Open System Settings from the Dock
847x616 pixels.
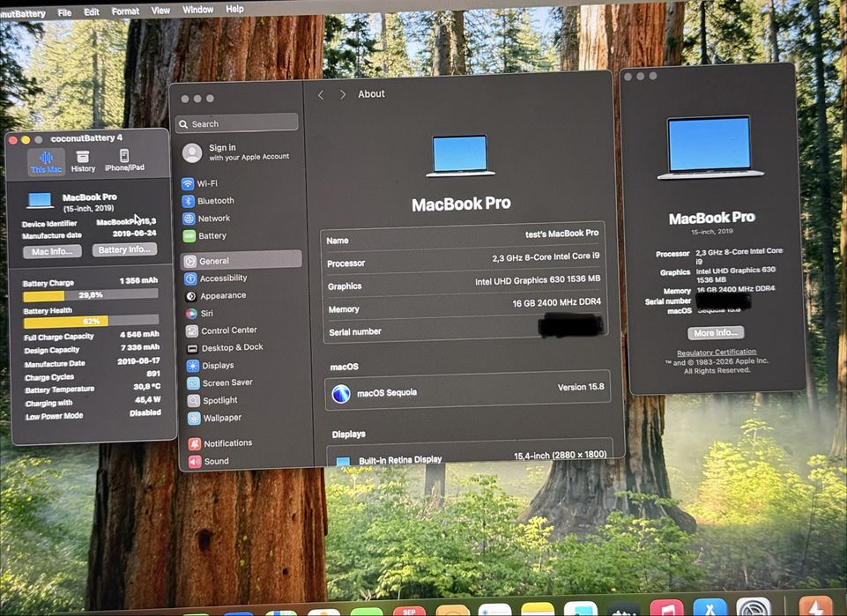tap(754, 607)
